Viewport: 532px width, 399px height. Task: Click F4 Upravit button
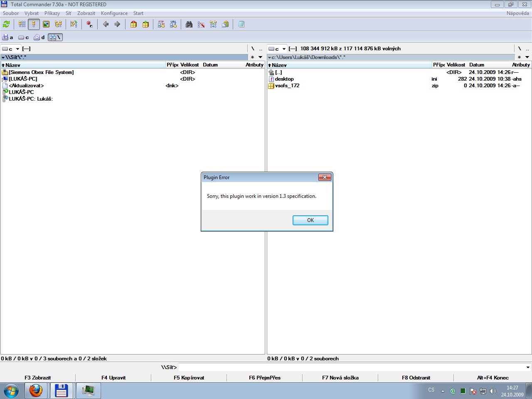113,378
